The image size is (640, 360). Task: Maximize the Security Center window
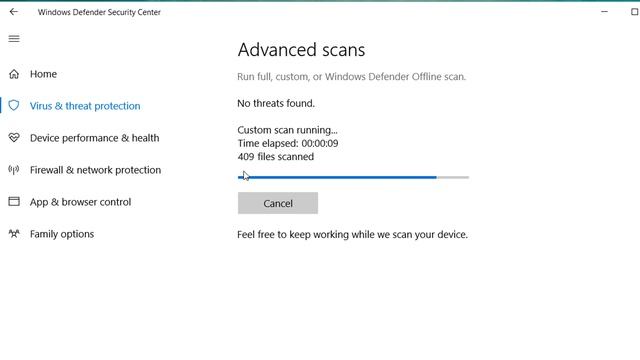pyautogui.click(x=635, y=12)
